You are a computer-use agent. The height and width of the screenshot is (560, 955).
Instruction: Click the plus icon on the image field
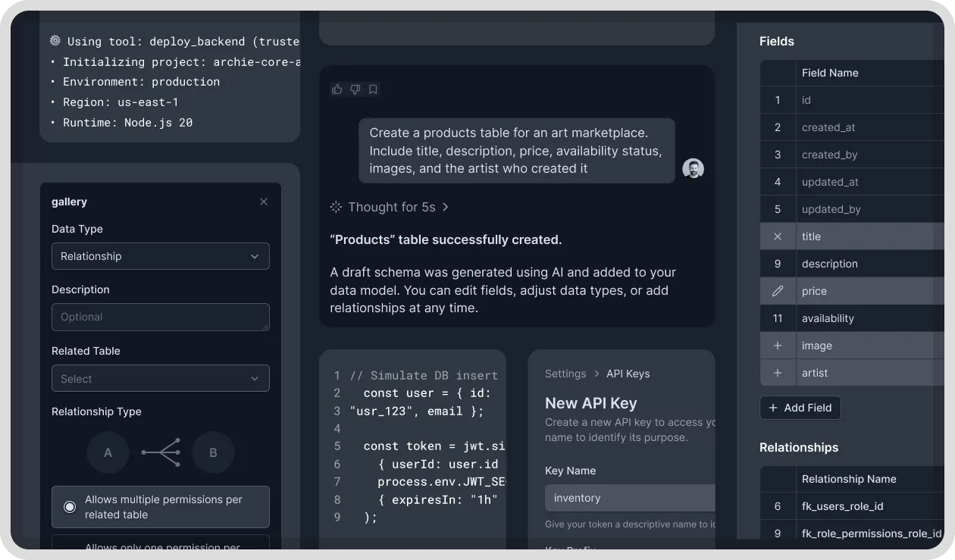tap(778, 346)
